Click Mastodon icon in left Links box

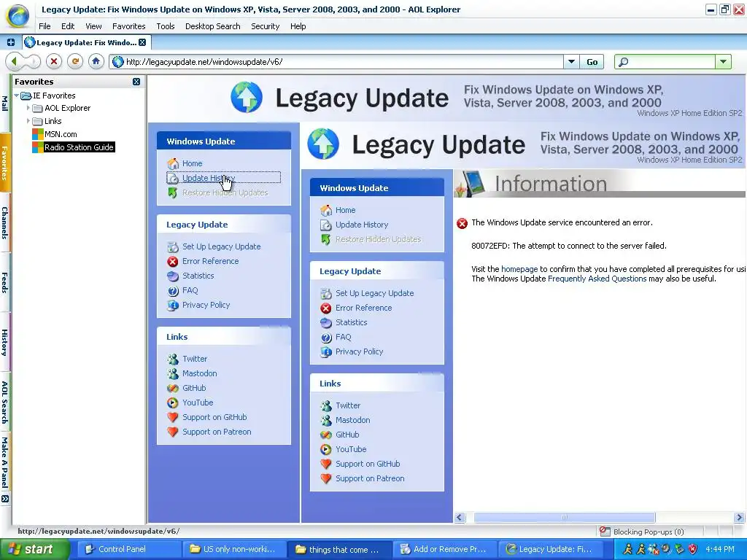coord(173,374)
